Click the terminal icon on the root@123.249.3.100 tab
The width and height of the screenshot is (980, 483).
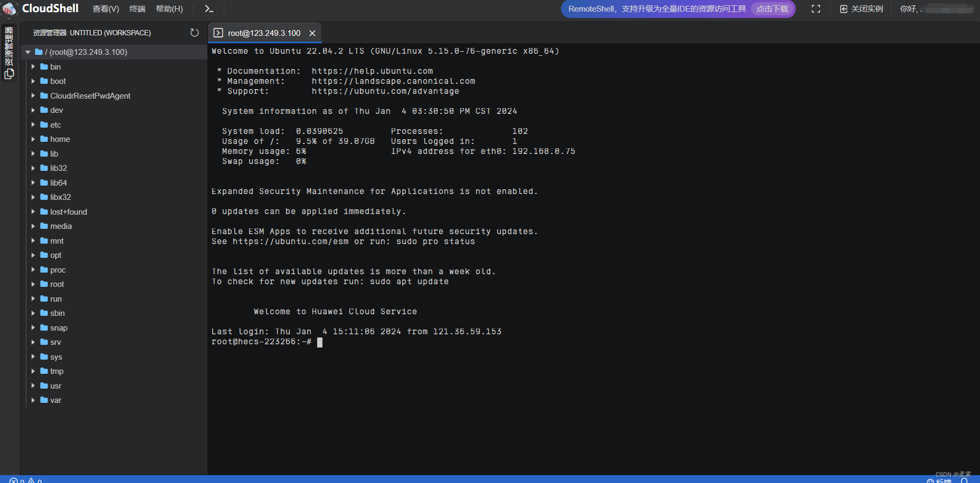tap(218, 33)
